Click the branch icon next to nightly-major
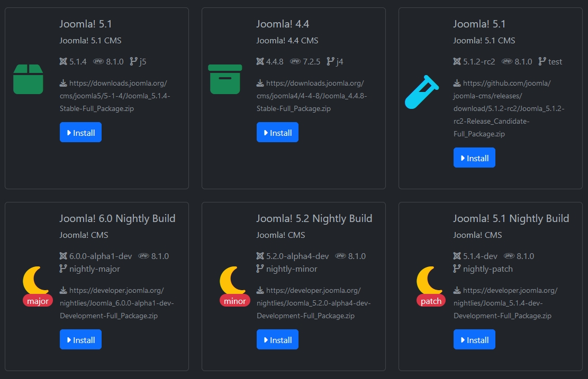This screenshot has height=379, width=588. click(x=63, y=269)
